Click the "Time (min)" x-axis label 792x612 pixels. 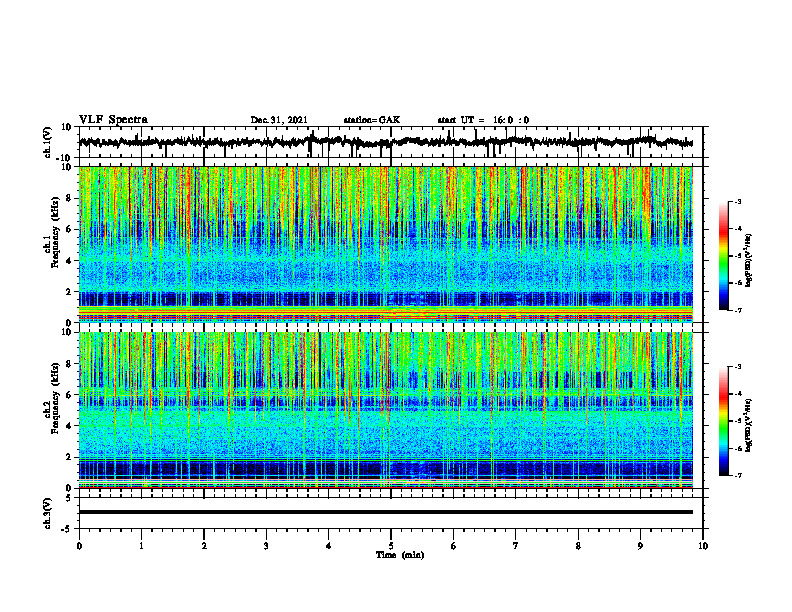[x=400, y=555]
